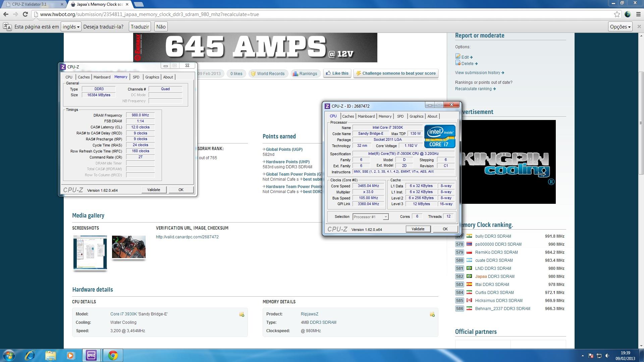The image size is (644, 362).
Task: Click the browser Forward arrow
Action: tap(15, 14)
